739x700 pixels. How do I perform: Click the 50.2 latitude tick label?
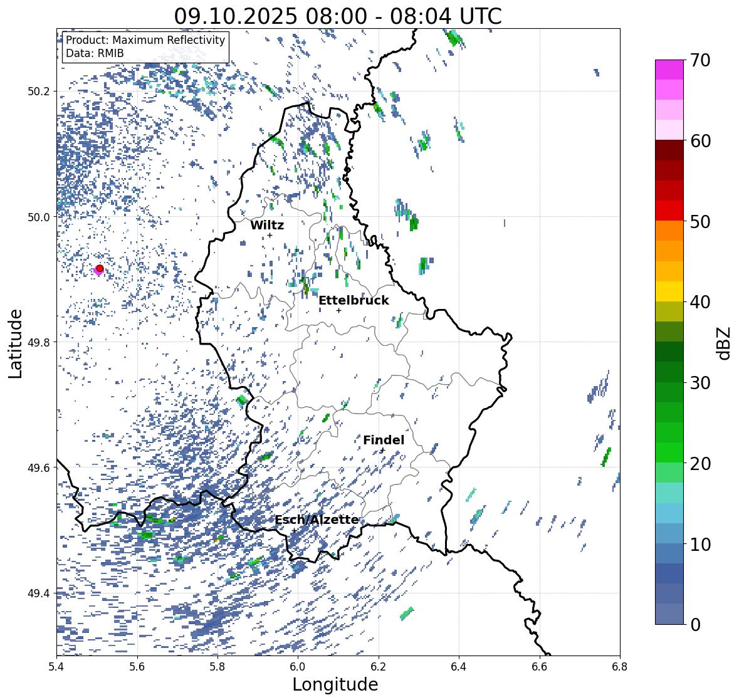(x=39, y=91)
